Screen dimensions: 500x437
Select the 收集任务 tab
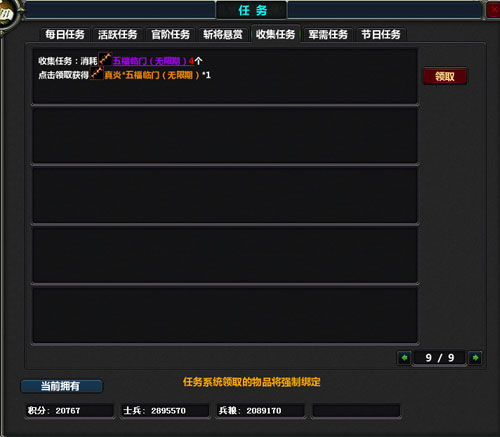coord(276,34)
